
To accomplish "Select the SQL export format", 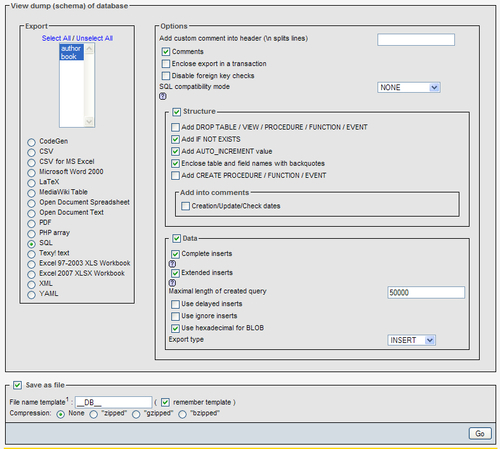I will (31, 244).
